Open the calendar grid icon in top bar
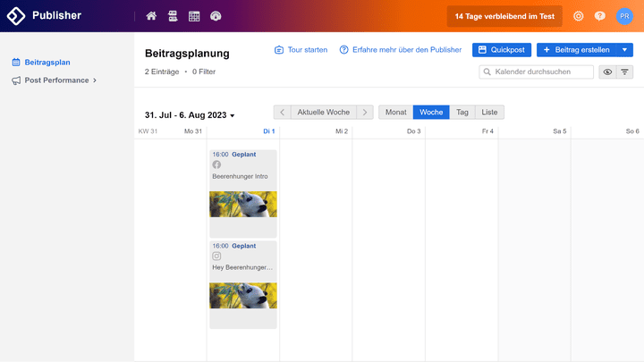The width and height of the screenshot is (644, 362). tap(194, 16)
